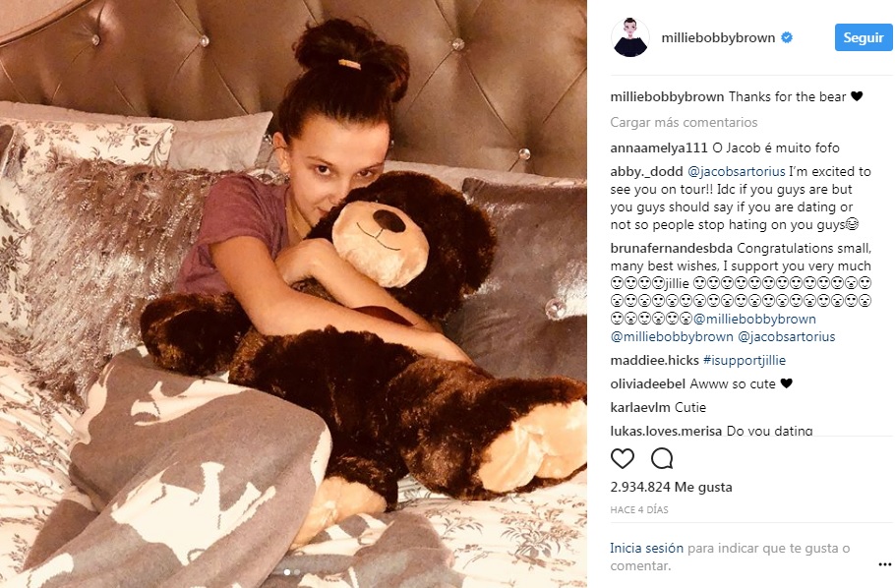Viewport: 895px width, 588px height.
Task: Click the milliebobbybrown profile avatar
Action: (x=630, y=37)
